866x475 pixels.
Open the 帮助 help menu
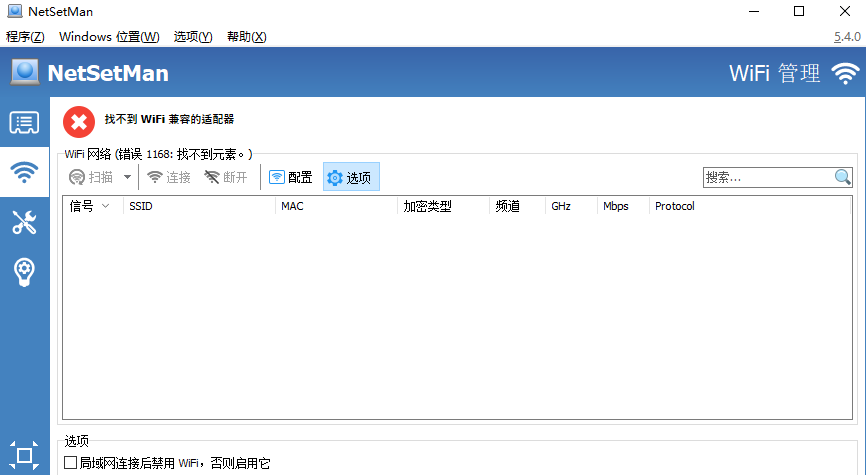[x=247, y=37]
